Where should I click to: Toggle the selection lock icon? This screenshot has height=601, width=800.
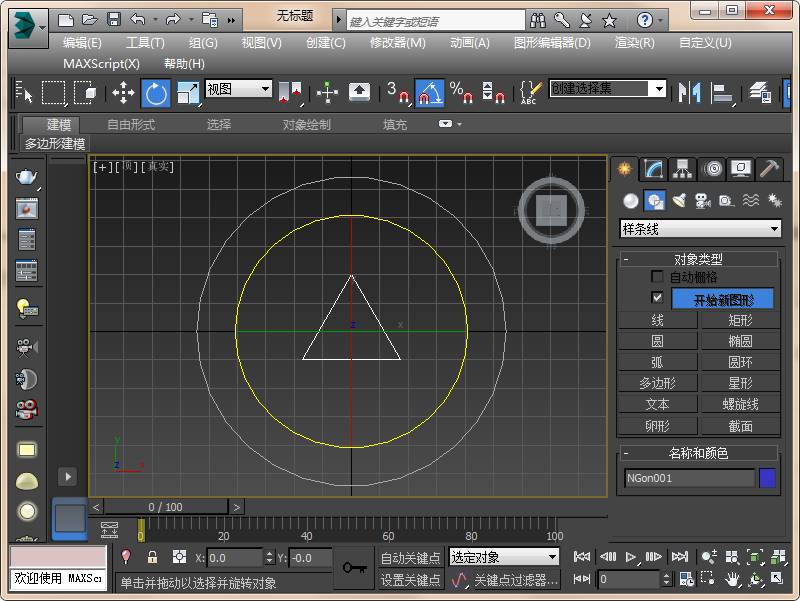click(x=152, y=557)
